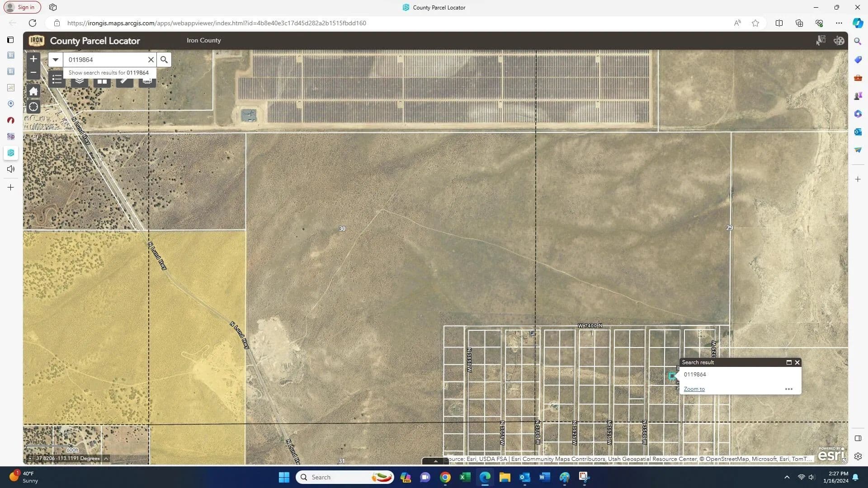Clear the 0119864 search text
The height and width of the screenshot is (488, 868).
coord(151,60)
